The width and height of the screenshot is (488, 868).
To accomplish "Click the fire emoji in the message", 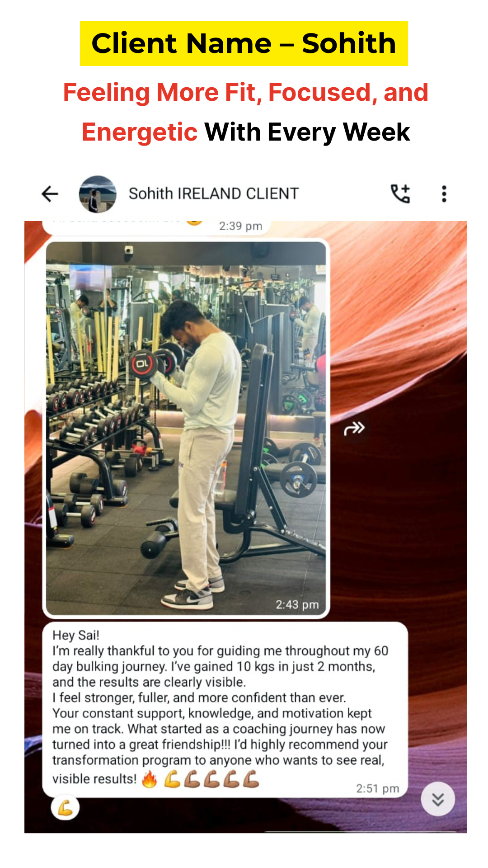I will [x=150, y=779].
